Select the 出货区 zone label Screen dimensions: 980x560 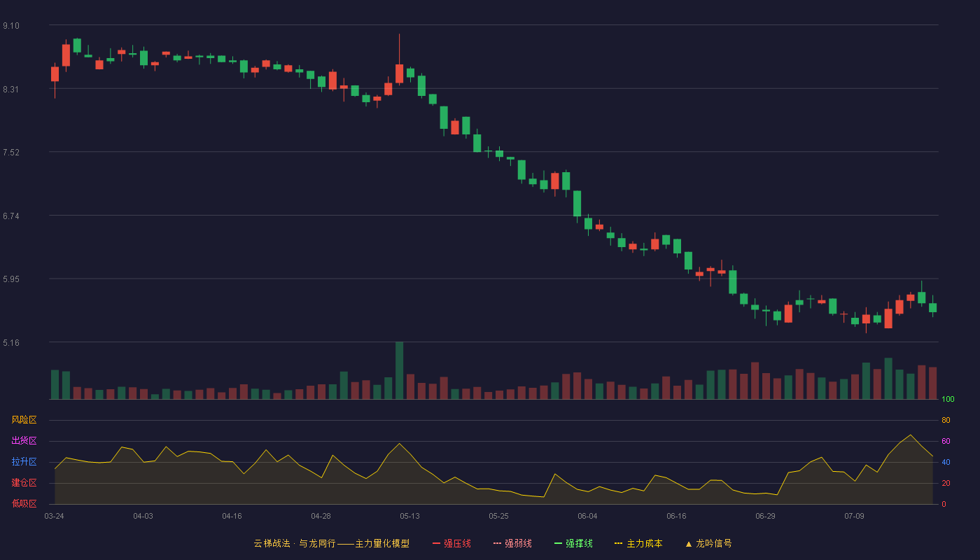point(24,441)
